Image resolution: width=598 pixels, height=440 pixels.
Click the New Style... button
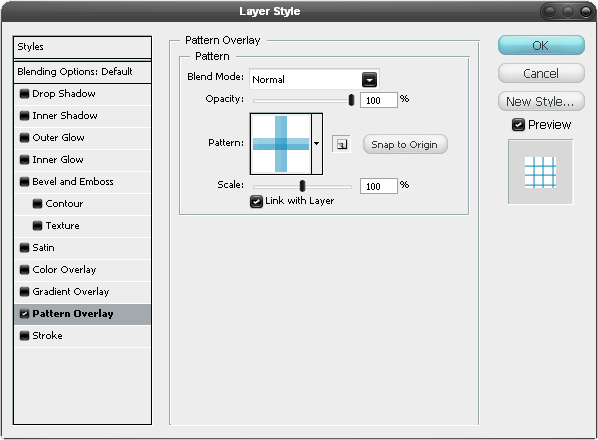[x=541, y=101]
